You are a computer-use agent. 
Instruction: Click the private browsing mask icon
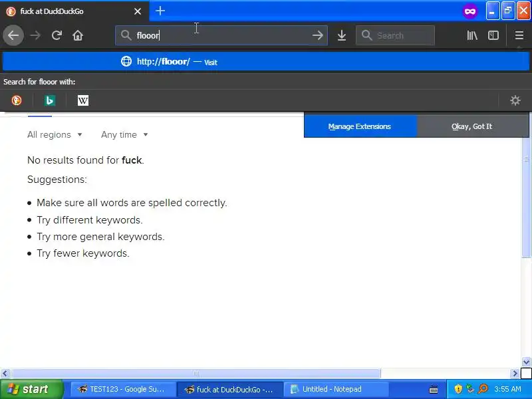pyautogui.click(x=470, y=12)
